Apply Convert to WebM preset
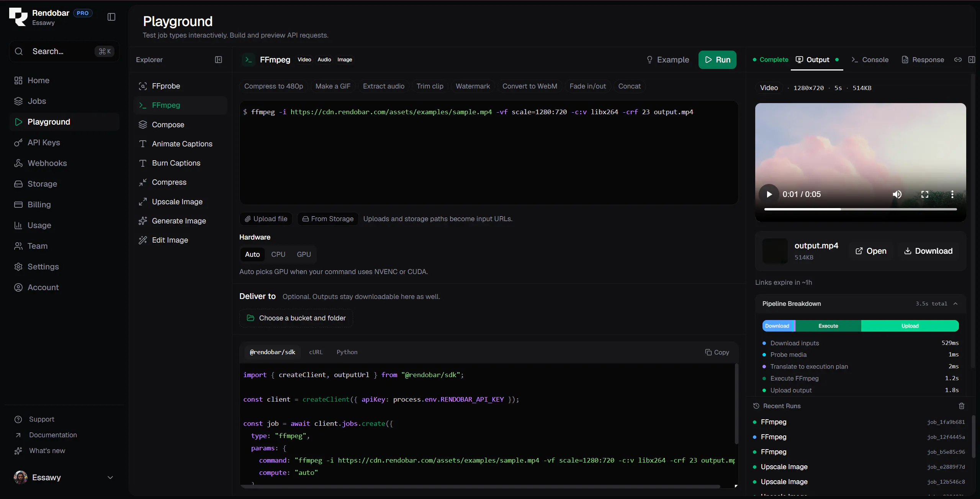This screenshot has height=499, width=980. (x=530, y=86)
